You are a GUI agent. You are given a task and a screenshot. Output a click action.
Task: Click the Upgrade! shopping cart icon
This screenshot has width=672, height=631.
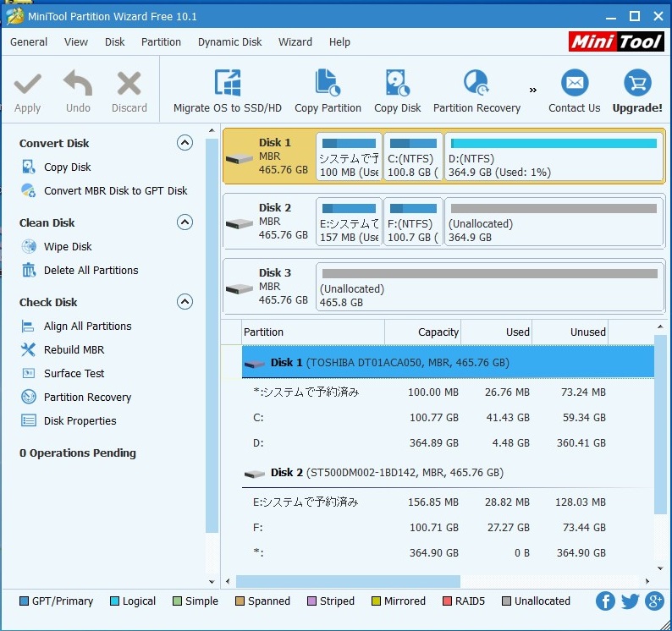637,82
